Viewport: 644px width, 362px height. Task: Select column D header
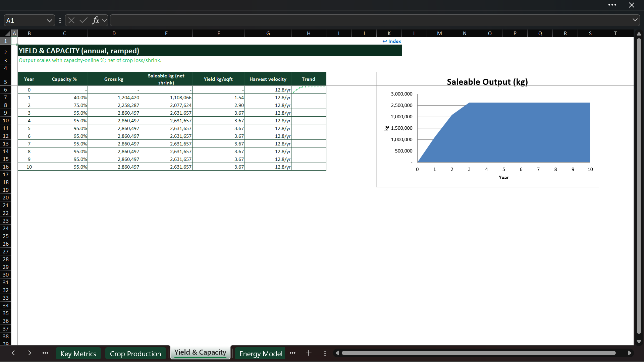click(114, 33)
